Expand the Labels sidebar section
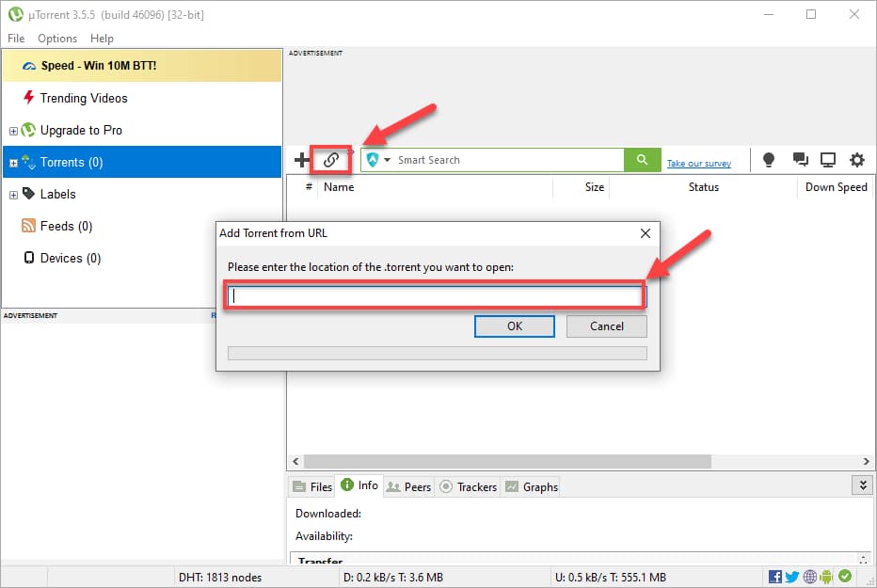Viewport: 877px width, 588px height. coord(13,194)
